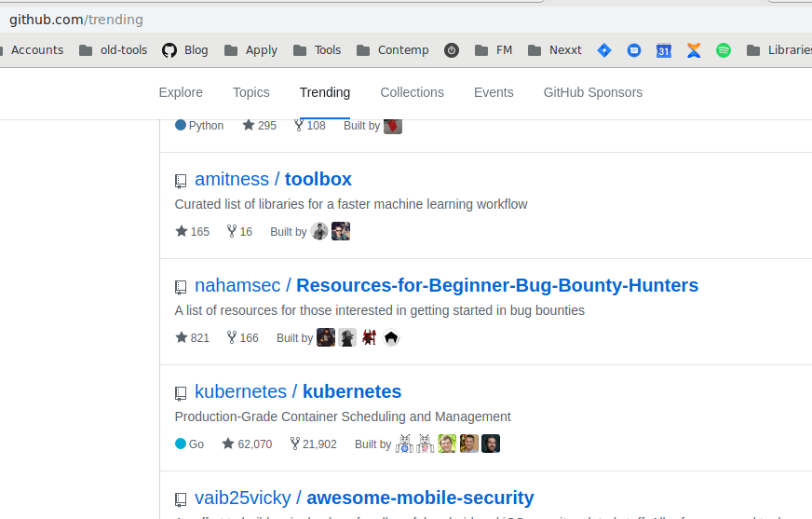Image resolution: width=812 pixels, height=519 pixels.
Task: Click the round black-hat avatar in nahamsec row
Action: 391,337
